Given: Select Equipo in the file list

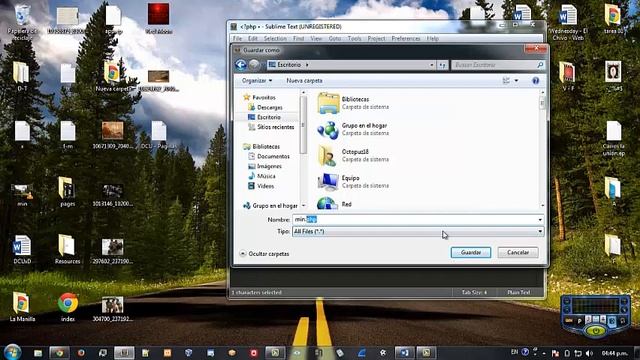Looking at the screenshot, I should 355,182.
